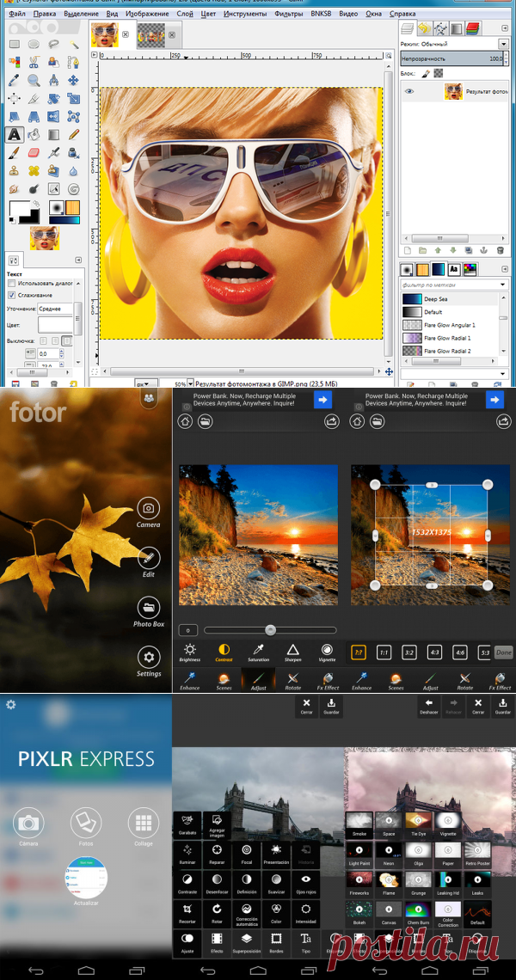Click the Fotor contrast slider handle
This screenshot has height=980, width=516.
(270, 630)
